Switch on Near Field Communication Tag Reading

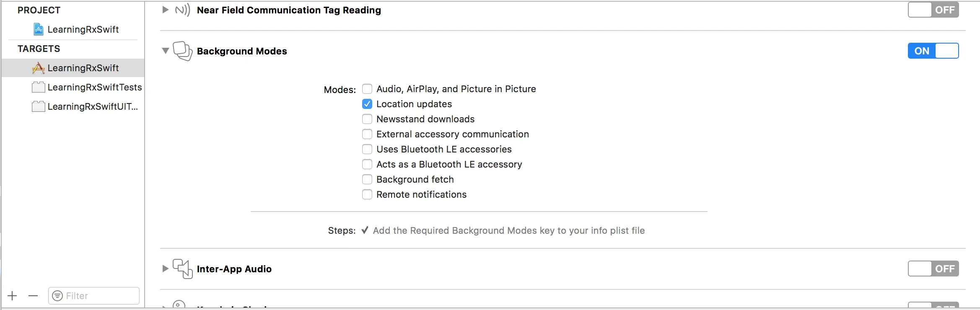pos(933,10)
